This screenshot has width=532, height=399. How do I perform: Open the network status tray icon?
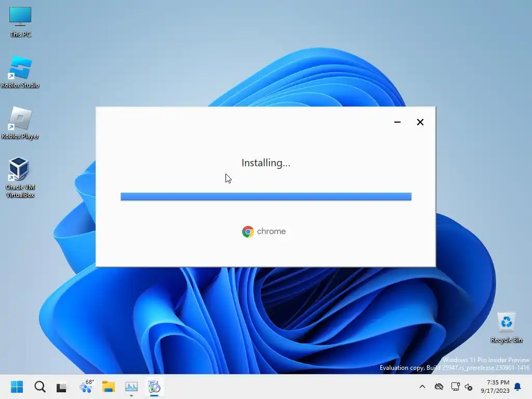tap(455, 387)
